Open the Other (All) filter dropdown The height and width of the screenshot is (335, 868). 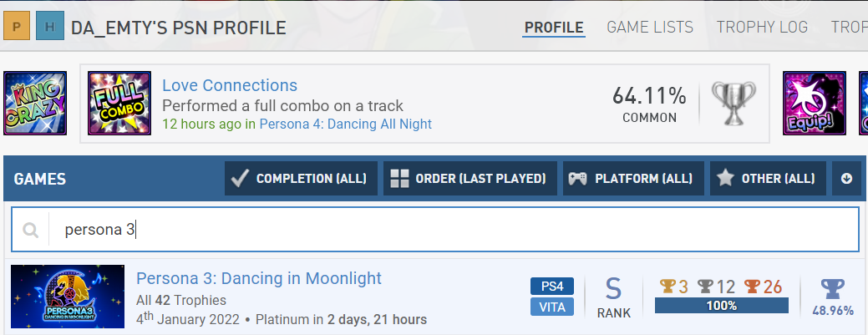[768, 179]
